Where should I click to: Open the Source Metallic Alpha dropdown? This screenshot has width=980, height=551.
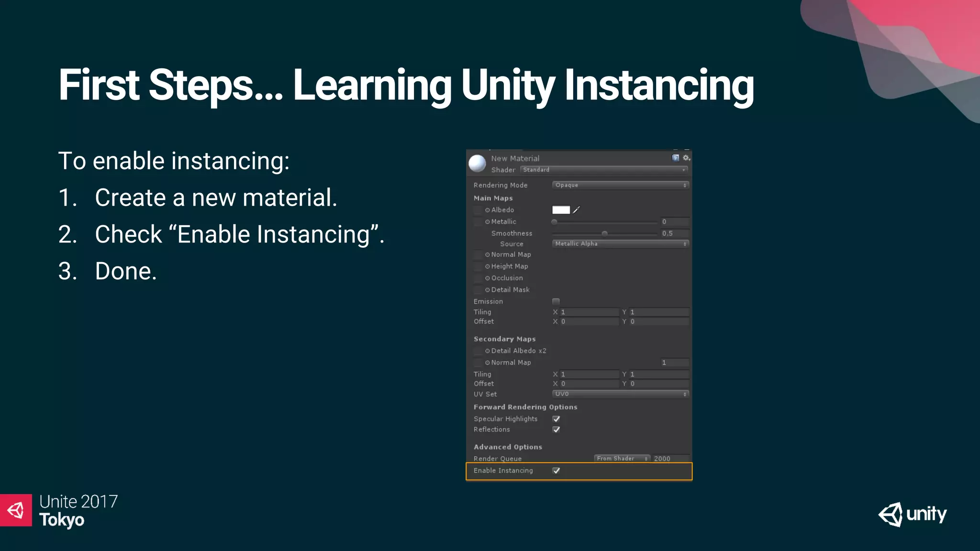[621, 244]
